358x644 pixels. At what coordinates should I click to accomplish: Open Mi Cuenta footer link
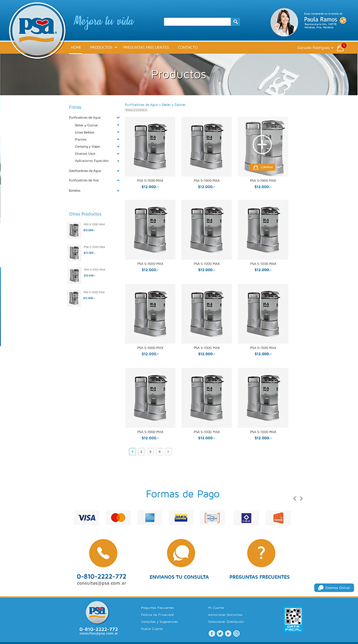(216, 608)
